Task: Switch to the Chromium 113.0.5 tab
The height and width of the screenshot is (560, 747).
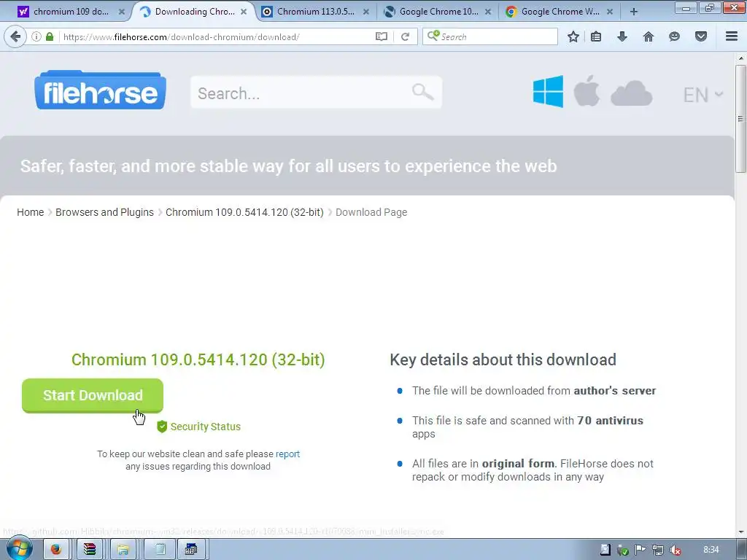Action: [x=315, y=12]
